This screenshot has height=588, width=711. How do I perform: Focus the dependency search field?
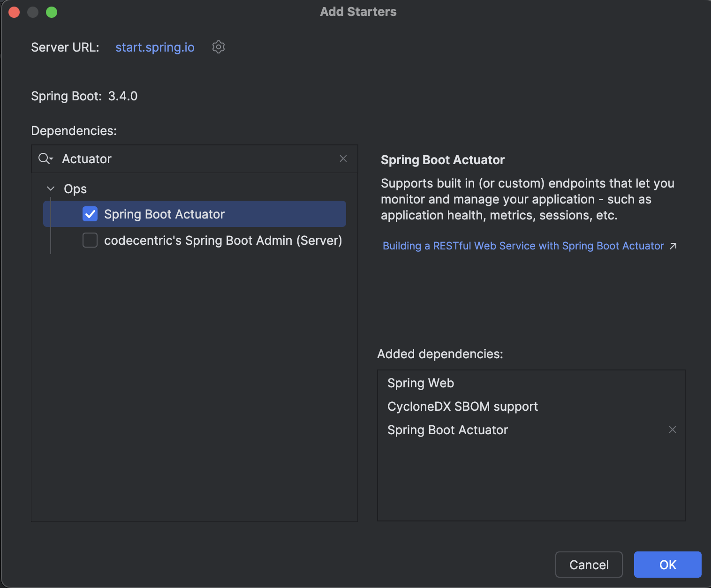[188, 158]
